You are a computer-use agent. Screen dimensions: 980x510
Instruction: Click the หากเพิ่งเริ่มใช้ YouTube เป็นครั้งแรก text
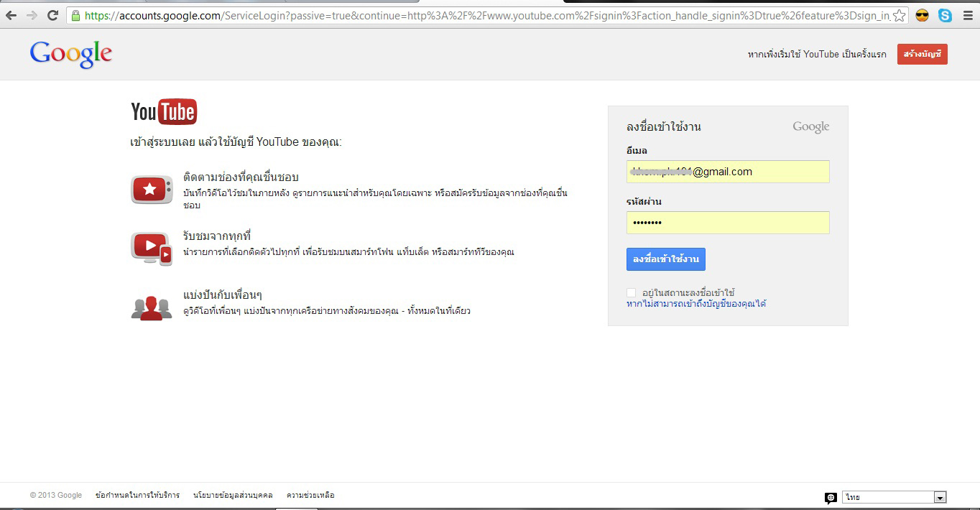pyautogui.click(x=817, y=55)
